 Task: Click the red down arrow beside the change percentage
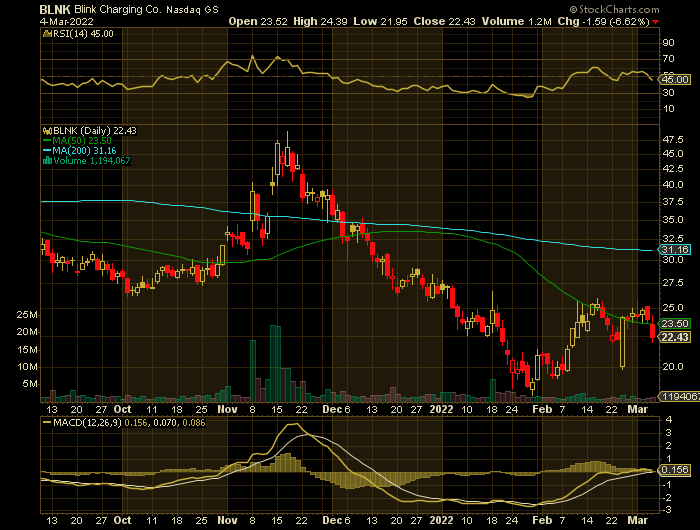(x=655, y=22)
